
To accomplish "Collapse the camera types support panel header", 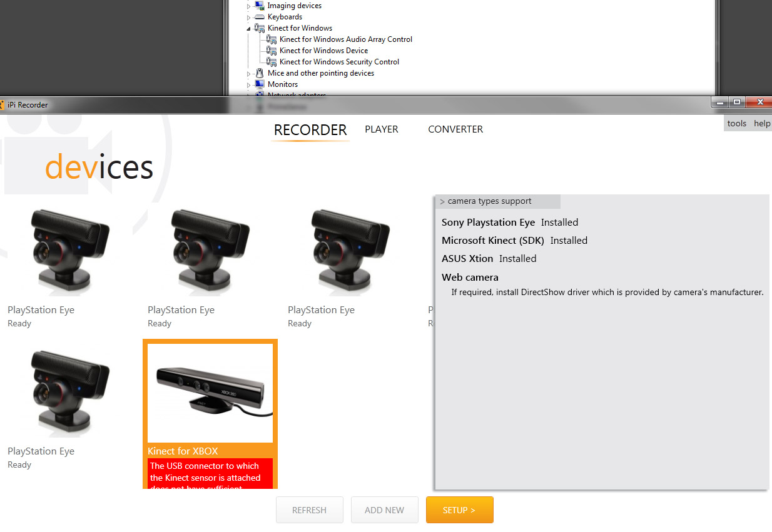I will point(497,201).
